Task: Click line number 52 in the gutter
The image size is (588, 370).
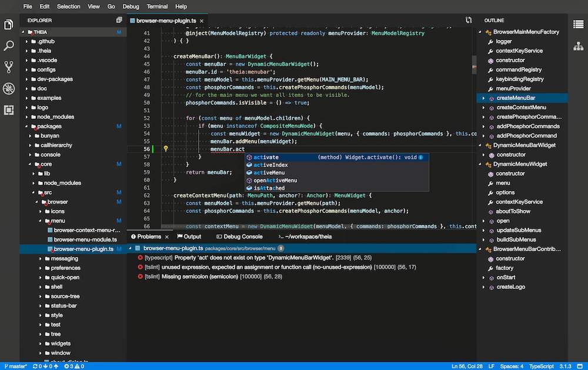Action: click(x=146, y=118)
